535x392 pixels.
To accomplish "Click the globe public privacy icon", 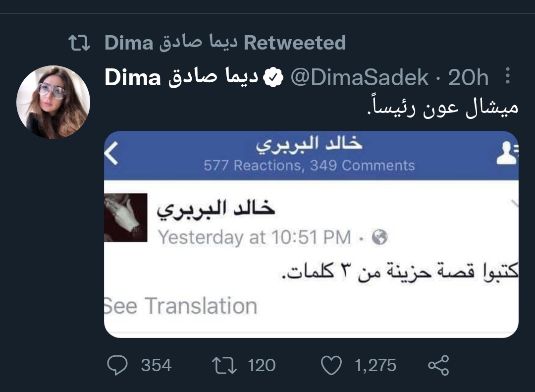I will (380, 237).
